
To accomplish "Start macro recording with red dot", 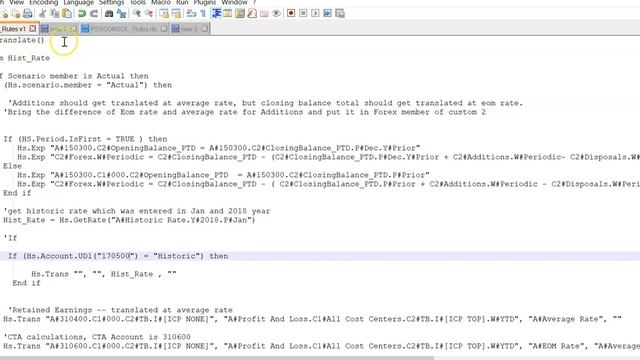I will click(291, 13).
